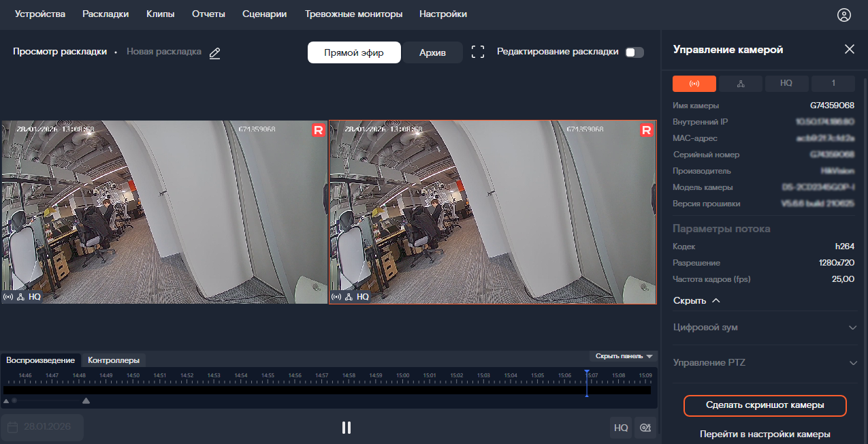Image resolution: width=868 pixels, height=444 pixels.
Task: Toggle the HQ quality button in bottom bar
Action: coord(620,428)
